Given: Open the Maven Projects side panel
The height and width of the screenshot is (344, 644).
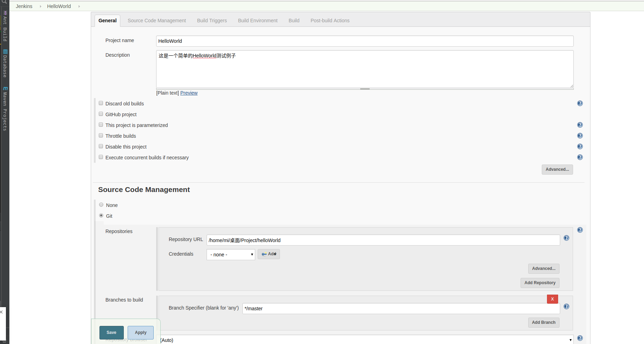Looking at the screenshot, I should coord(5,109).
